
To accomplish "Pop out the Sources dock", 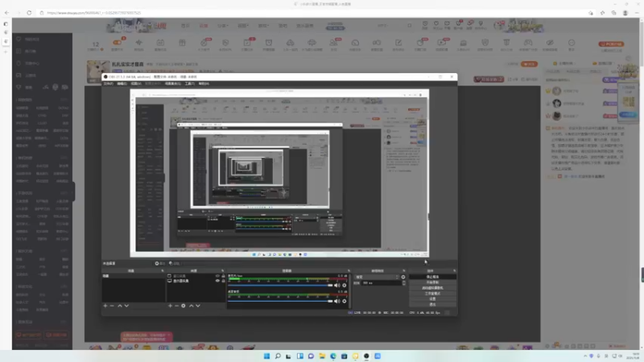I will click(x=223, y=271).
